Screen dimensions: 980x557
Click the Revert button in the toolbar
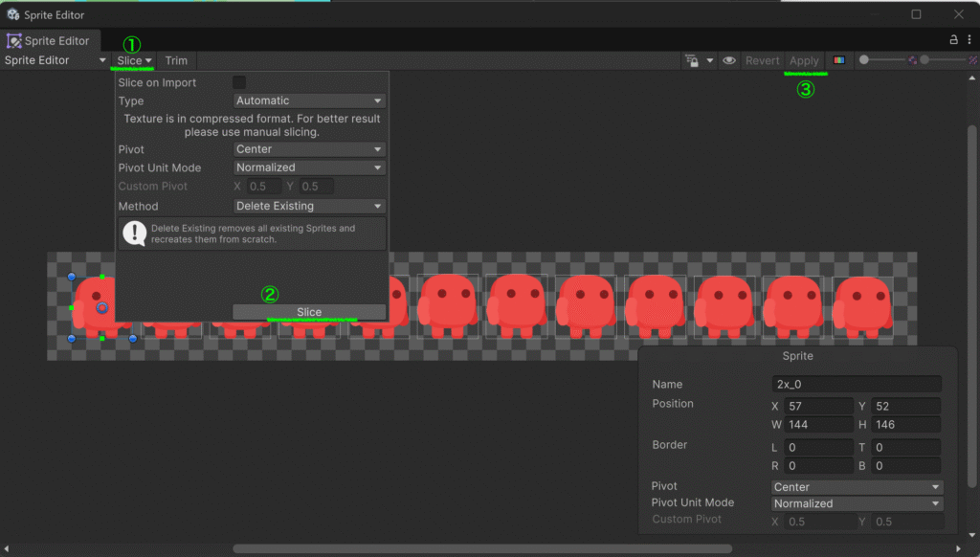pyautogui.click(x=762, y=60)
